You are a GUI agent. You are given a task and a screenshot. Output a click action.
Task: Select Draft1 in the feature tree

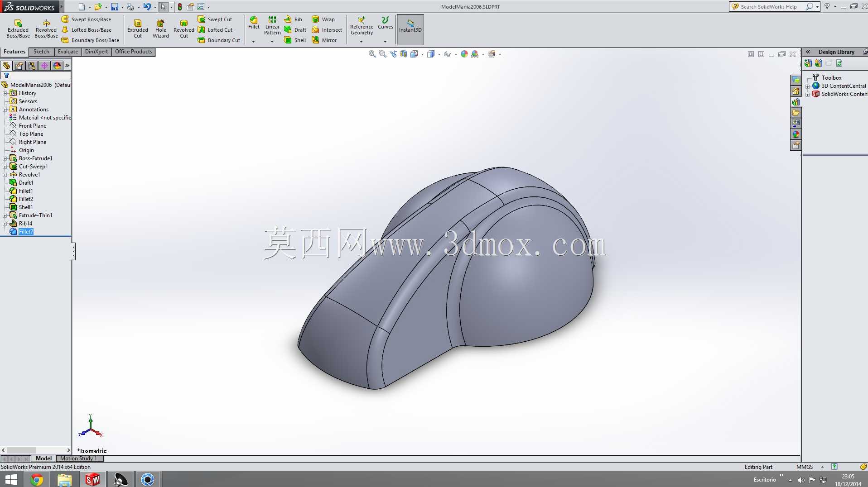click(26, 183)
